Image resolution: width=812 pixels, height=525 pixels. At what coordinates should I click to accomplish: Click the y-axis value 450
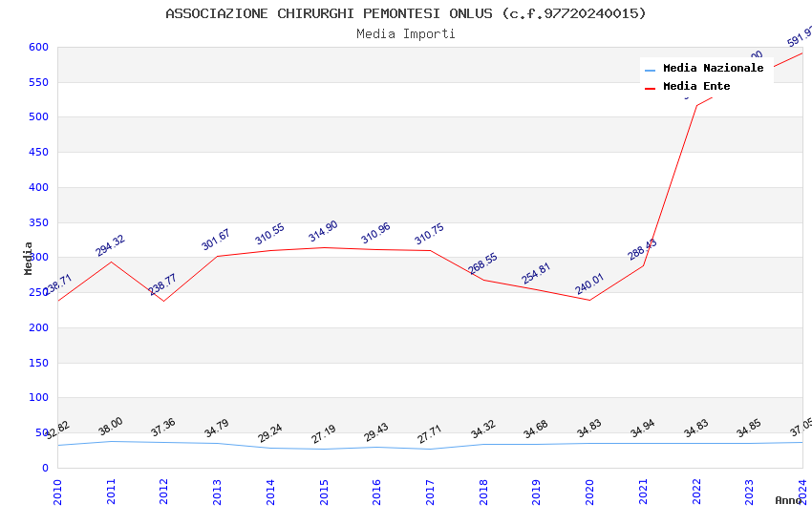[38, 152]
